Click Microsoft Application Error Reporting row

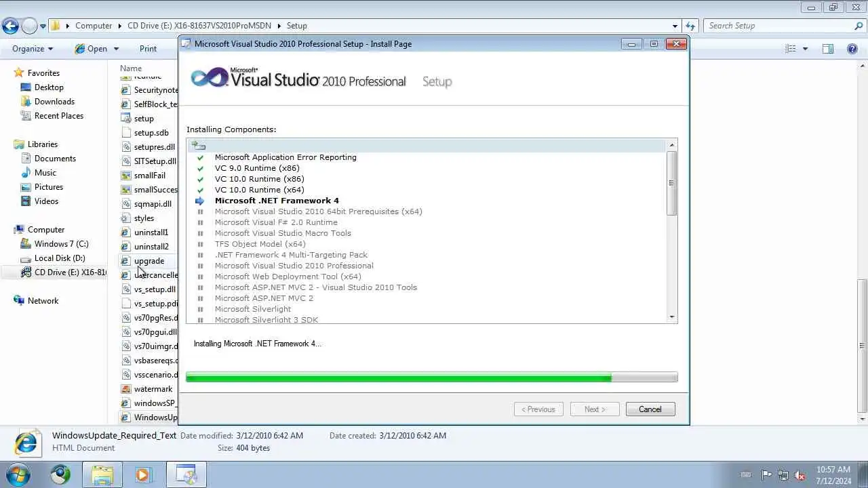285,157
